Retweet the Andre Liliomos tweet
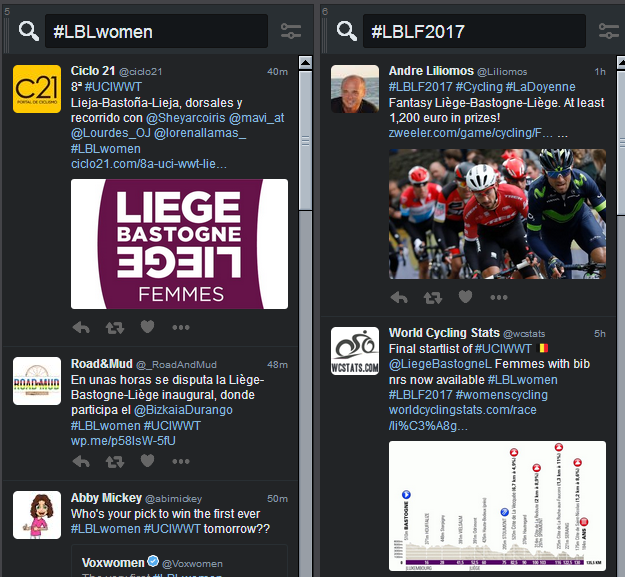Image resolution: width=625 pixels, height=577 pixels. (x=432, y=297)
